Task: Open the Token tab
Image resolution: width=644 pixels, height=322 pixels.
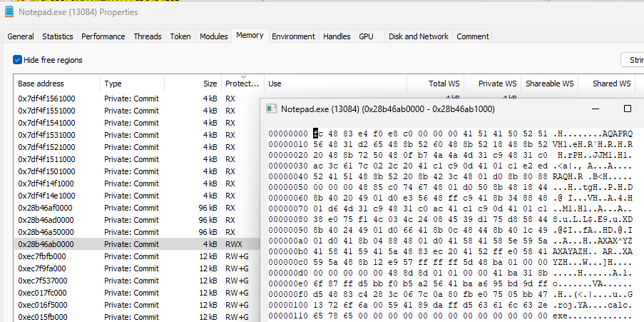Action: (180, 36)
